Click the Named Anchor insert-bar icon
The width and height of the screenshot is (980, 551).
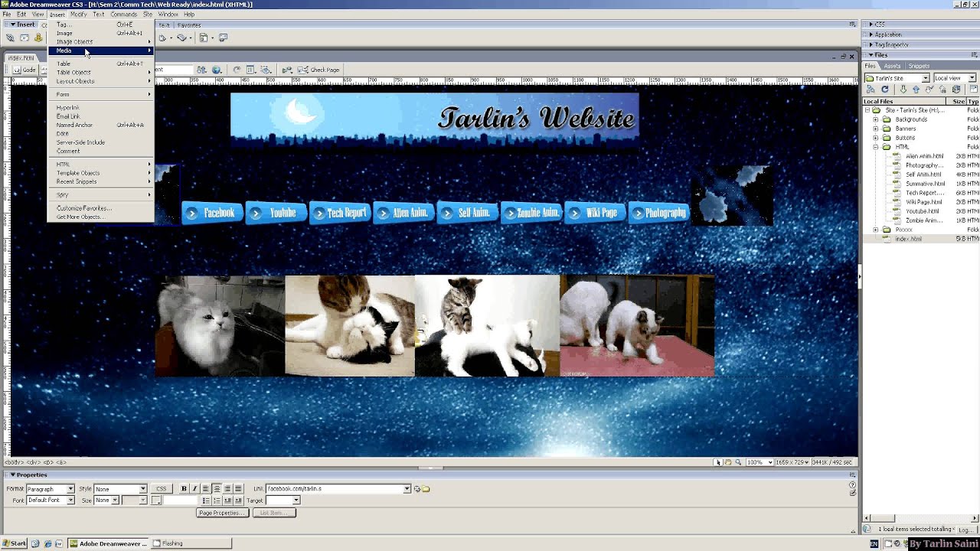[38, 37]
